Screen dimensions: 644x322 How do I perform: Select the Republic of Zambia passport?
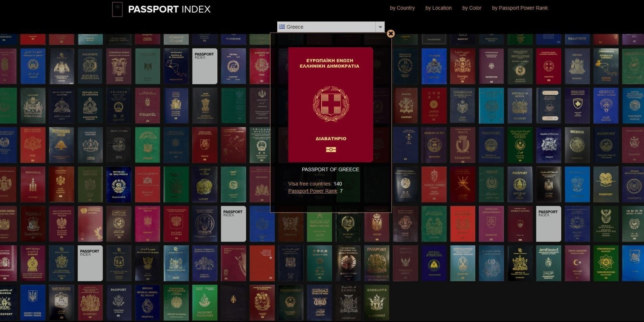click(348, 303)
